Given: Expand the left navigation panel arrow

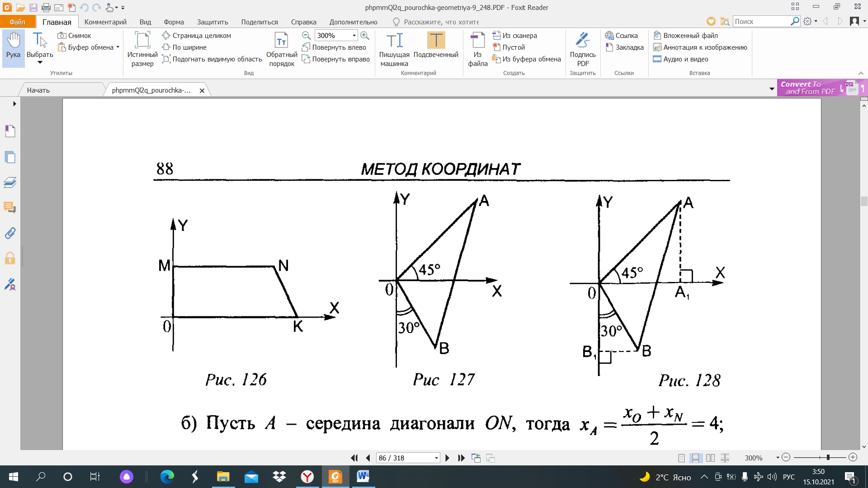Looking at the screenshot, I should tap(14, 103).
